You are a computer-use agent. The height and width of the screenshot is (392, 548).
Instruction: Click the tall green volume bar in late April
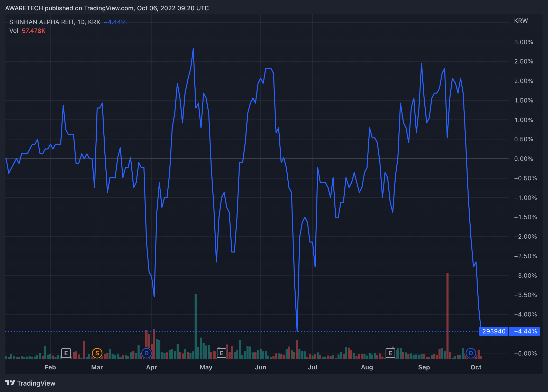(x=196, y=326)
